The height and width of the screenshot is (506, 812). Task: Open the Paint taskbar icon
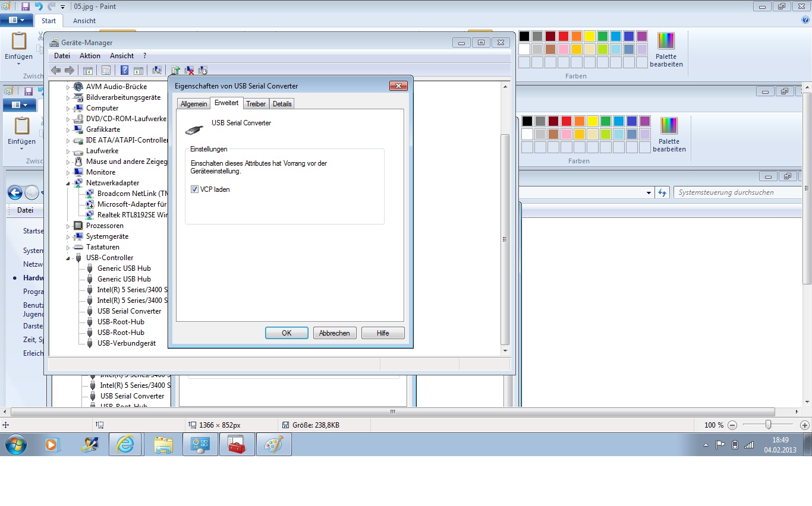point(274,444)
